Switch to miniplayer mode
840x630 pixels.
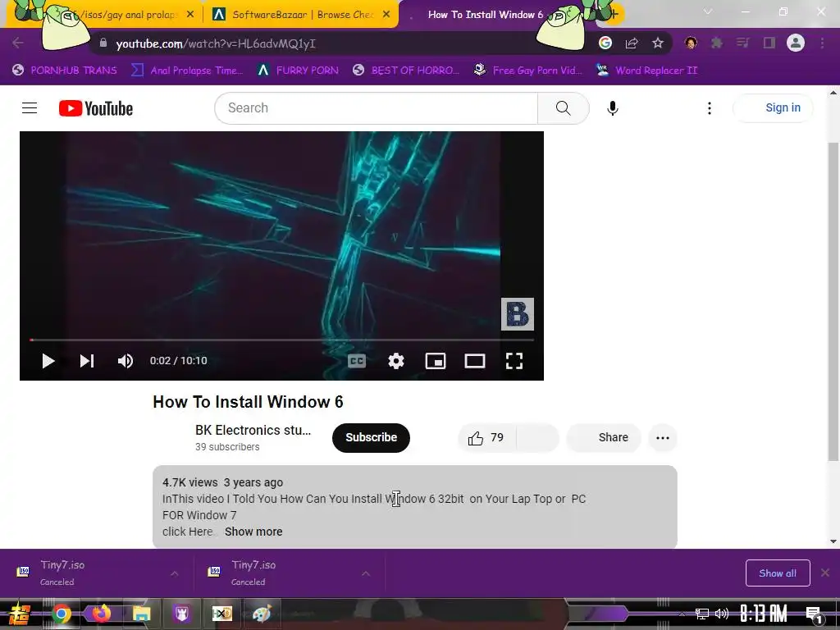point(436,361)
